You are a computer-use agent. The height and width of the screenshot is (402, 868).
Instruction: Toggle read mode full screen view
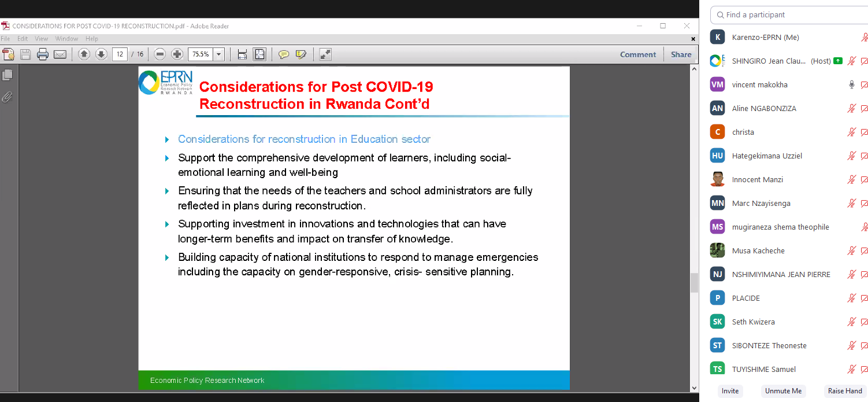point(325,54)
